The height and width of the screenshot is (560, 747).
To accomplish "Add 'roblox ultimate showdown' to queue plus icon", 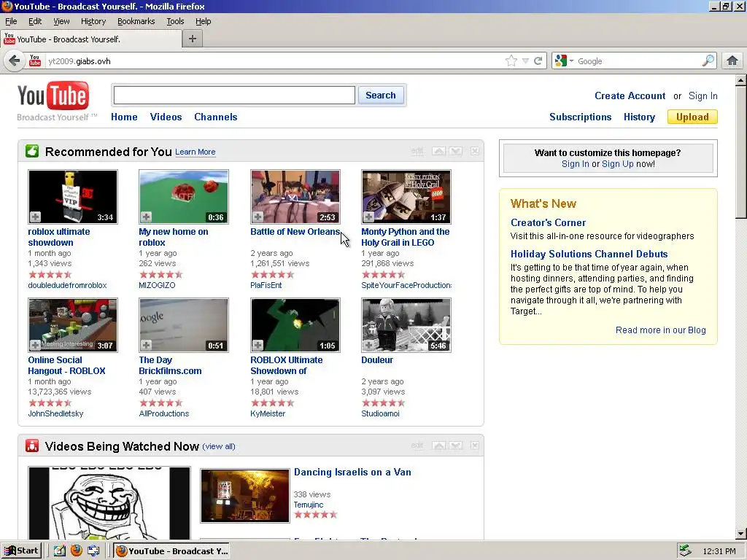I will point(35,217).
